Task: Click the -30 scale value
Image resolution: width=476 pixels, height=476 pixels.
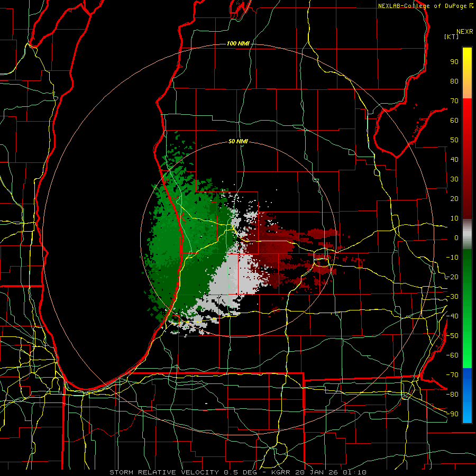Action: [452, 297]
